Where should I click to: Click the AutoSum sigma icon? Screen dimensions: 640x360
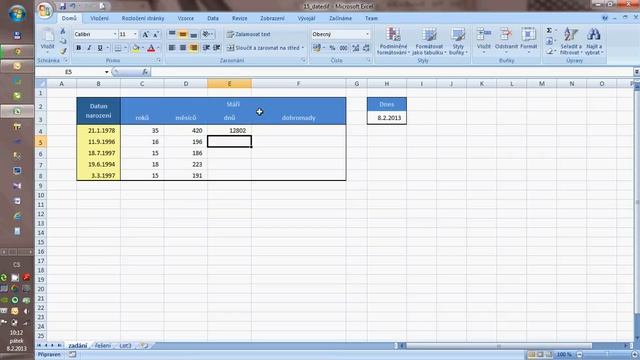coord(549,31)
